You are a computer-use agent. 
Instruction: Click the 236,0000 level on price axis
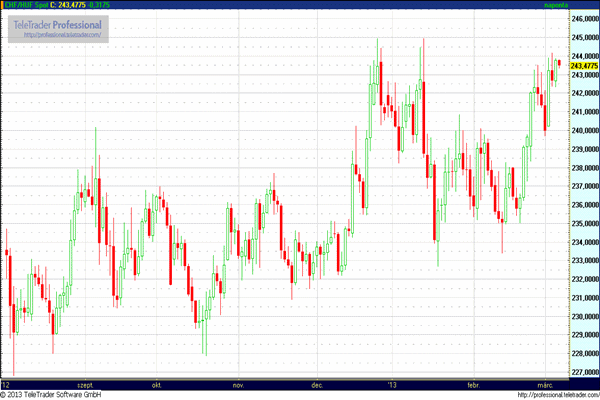point(583,205)
